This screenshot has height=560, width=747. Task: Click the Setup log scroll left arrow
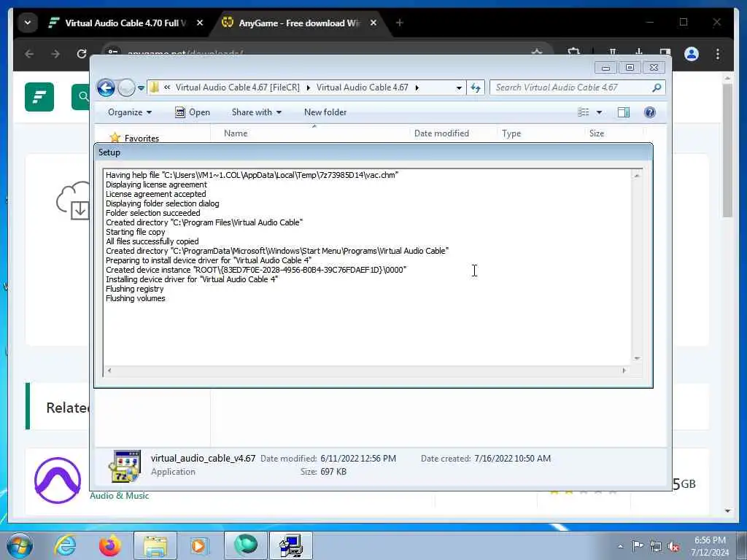[x=109, y=370]
